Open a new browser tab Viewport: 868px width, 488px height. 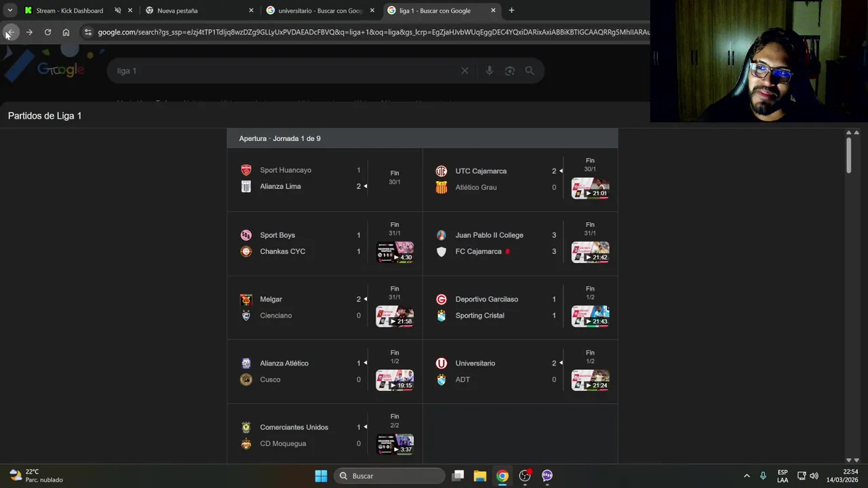(511, 10)
